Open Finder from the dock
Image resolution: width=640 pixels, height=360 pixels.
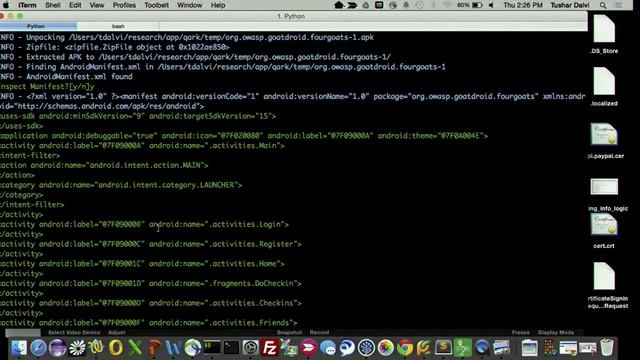(x=19, y=348)
